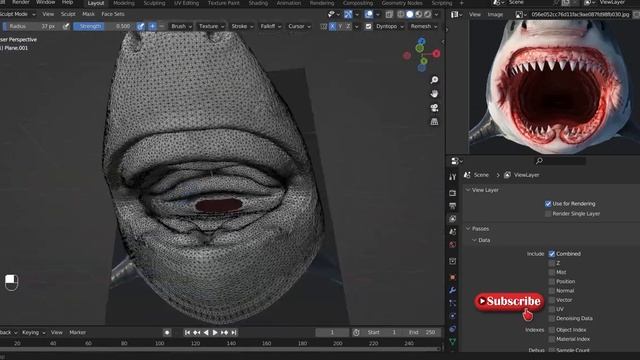This screenshot has width=640, height=360.
Task: Switch to the Sculpting workspace tab
Action: tap(154, 3)
